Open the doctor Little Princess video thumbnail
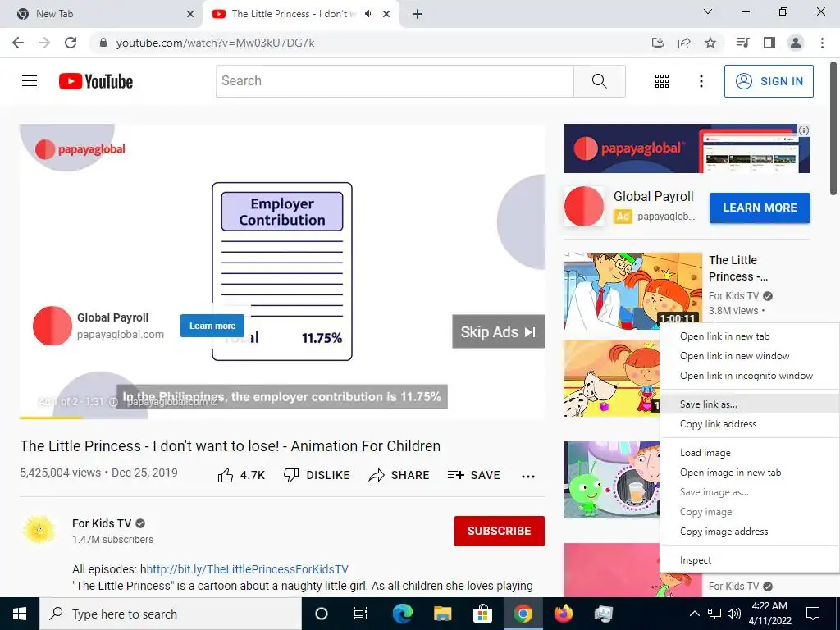This screenshot has height=630, width=840. point(632,291)
